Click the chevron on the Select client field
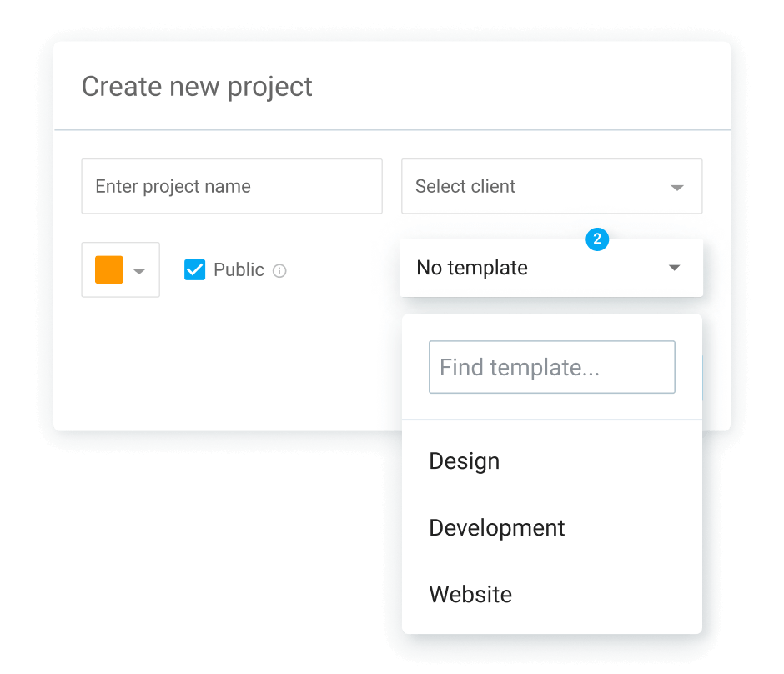 pos(677,186)
